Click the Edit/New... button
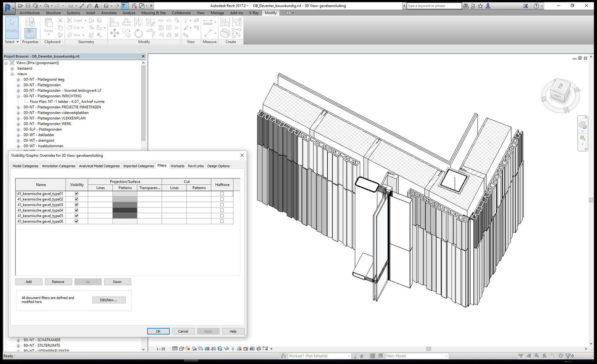The image size is (597, 364). pyautogui.click(x=109, y=300)
